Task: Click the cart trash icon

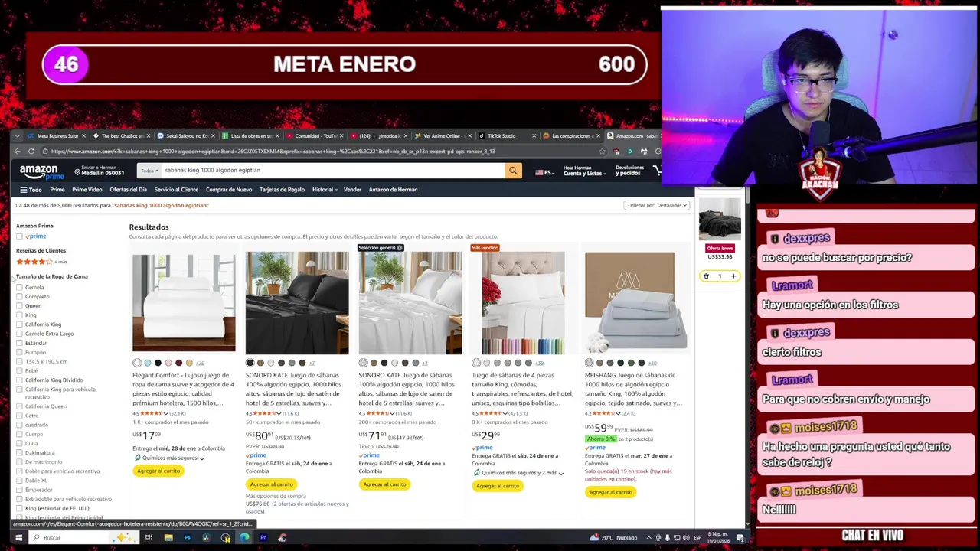Action: (x=706, y=276)
